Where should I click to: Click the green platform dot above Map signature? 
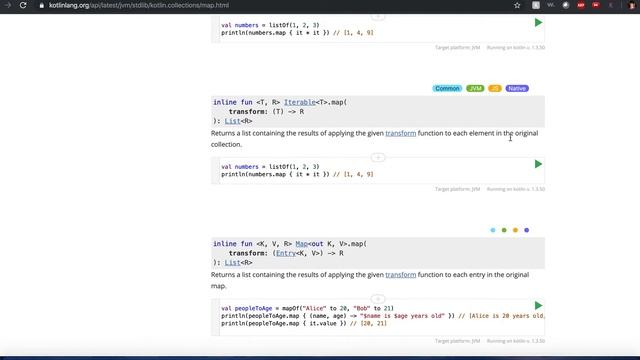coord(504,230)
